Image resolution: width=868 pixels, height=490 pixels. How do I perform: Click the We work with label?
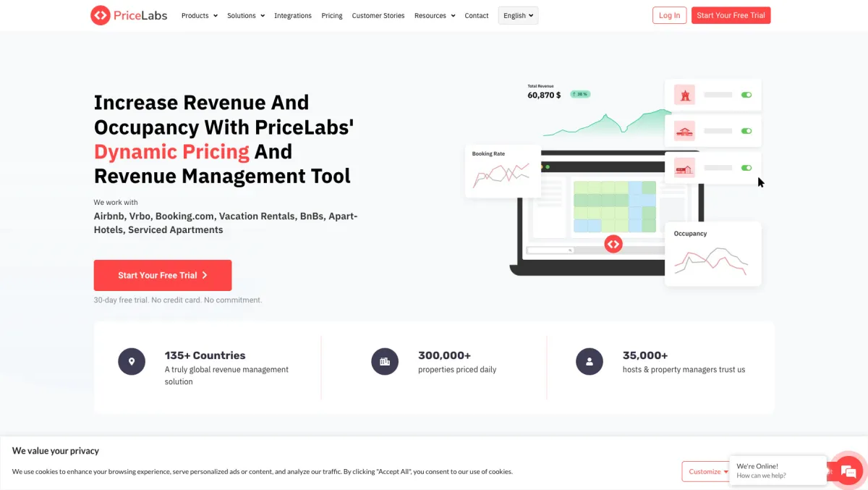116,202
